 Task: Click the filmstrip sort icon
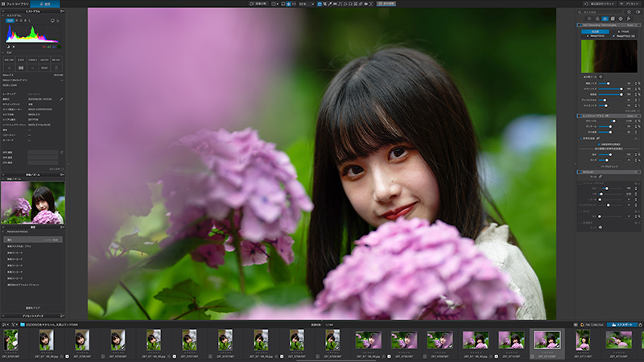[3, 325]
